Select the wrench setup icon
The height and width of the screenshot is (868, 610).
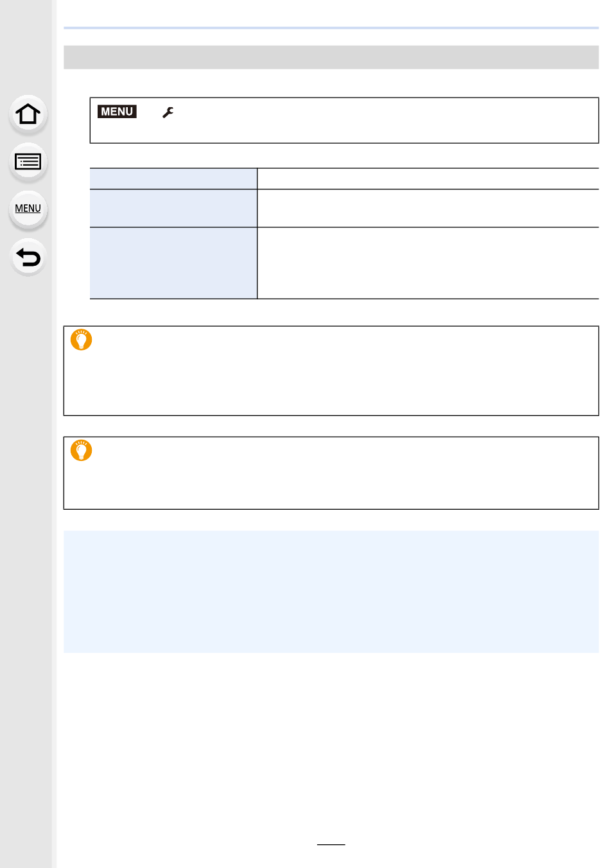pyautogui.click(x=168, y=112)
